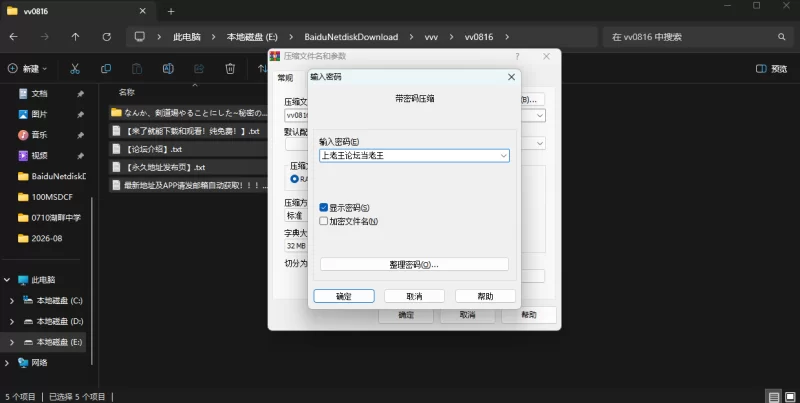The height and width of the screenshot is (403, 800).
Task: Switch to large icons view in status bar
Action: tap(790, 396)
